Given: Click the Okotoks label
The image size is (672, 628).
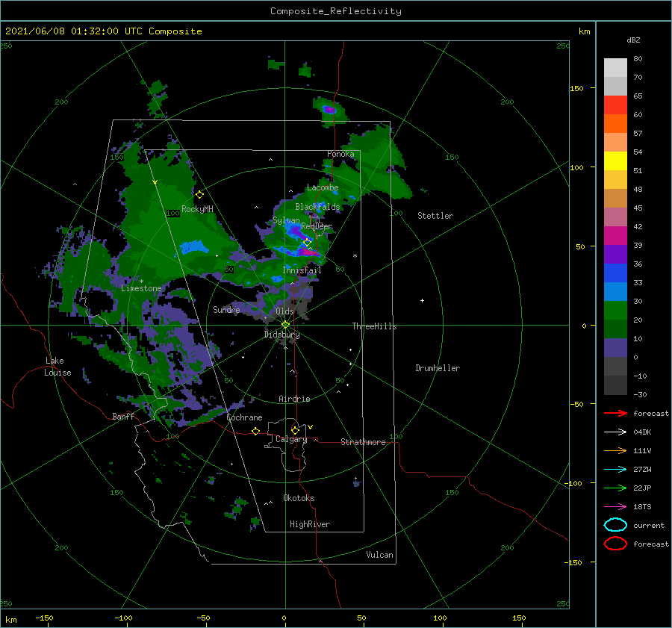Looking at the screenshot, I should pyautogui.click(x=299, y=498).
